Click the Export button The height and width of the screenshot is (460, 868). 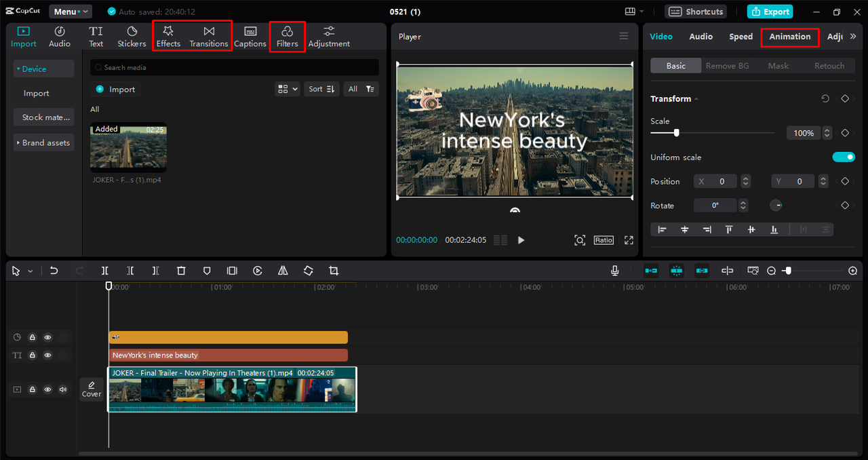[x=770, y=12]
